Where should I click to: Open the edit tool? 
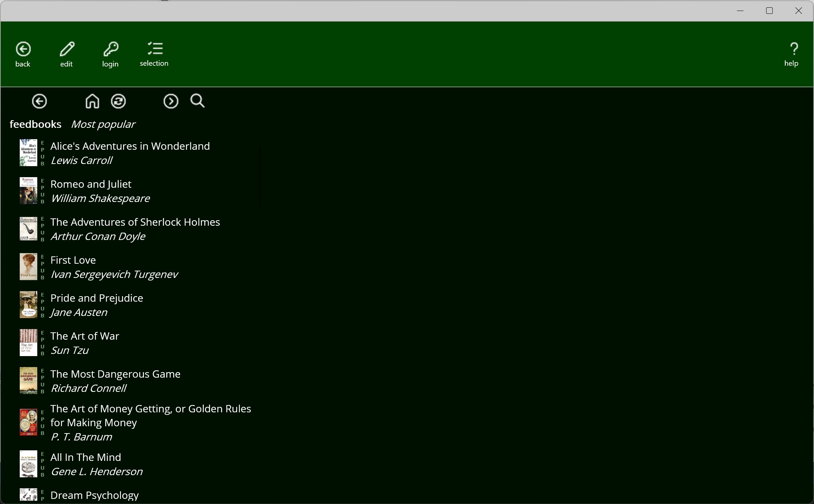pos(66,54)
